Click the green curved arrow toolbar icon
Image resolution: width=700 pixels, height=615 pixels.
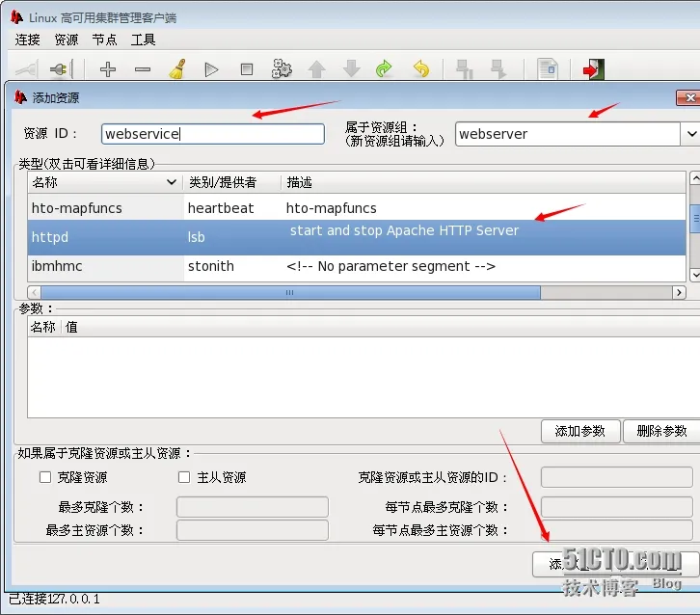click(x=384, y=69)
